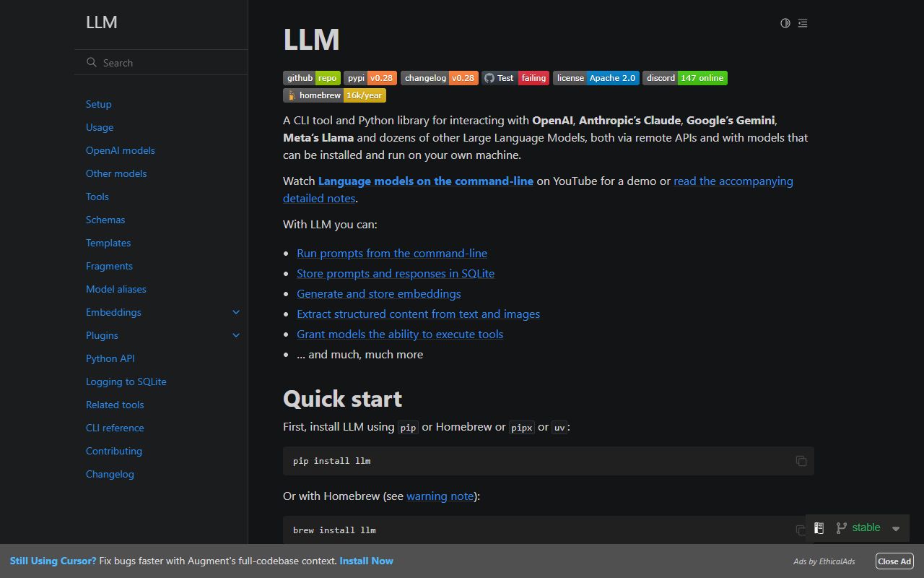This screenshot has height=578, width=924.
Task: Open the stable version dropdown arrow
Action: point(896,528)
